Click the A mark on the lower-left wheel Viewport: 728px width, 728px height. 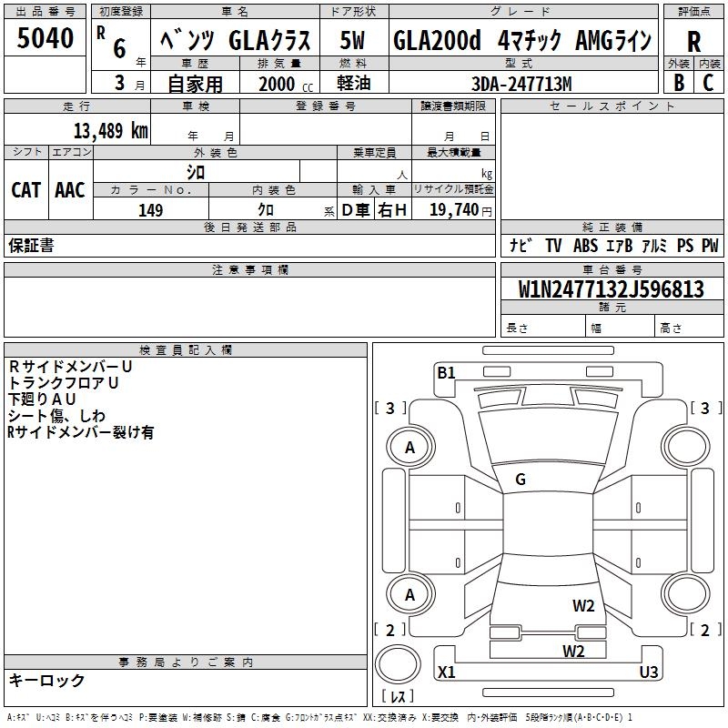pos(409,594)
